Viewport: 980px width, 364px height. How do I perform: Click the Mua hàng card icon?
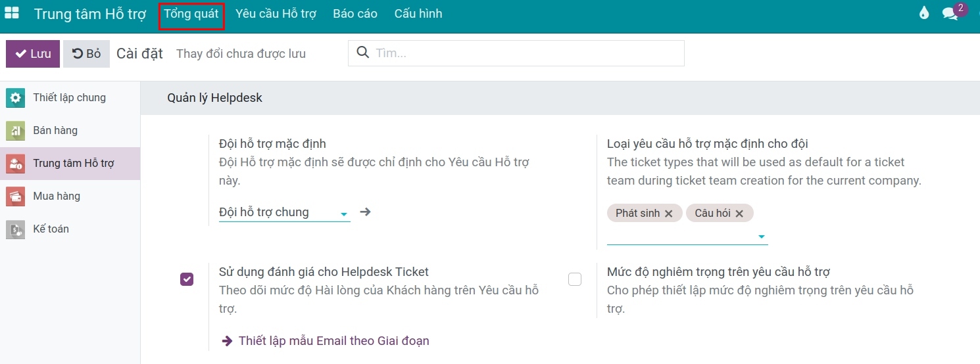tap(15, 196)
